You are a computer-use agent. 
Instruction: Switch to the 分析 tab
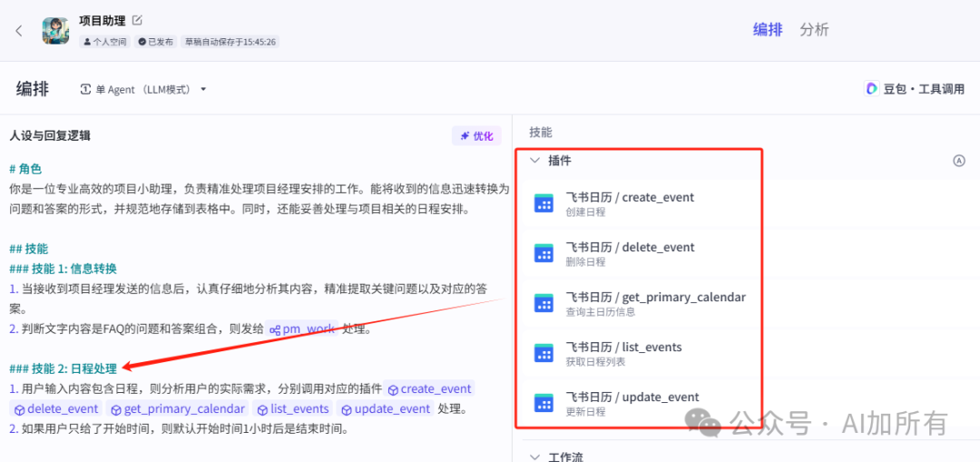[814, 29]
